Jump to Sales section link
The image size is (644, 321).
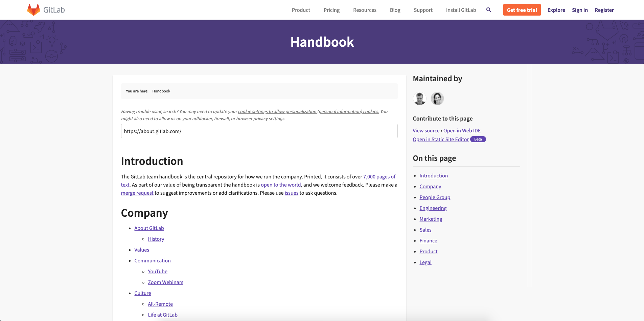pyautogui.click(x=425, y=230)
